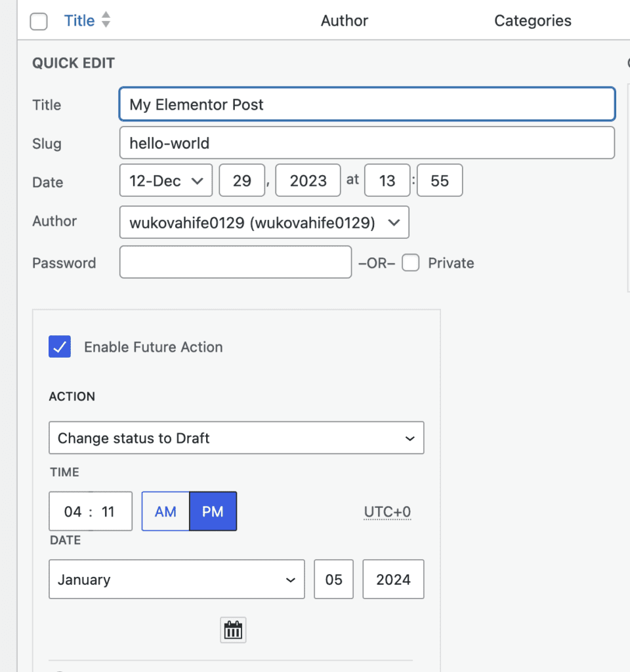Select PM for the action time
This screenshot has height=672, width=630.
tap(213, 511)
